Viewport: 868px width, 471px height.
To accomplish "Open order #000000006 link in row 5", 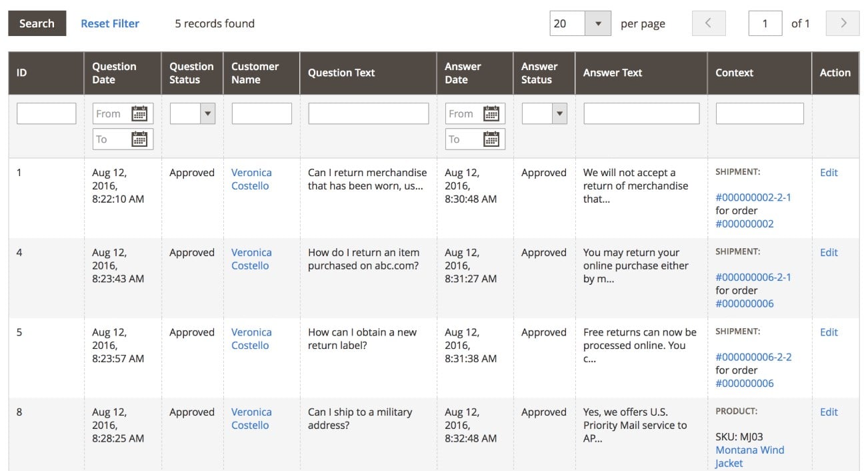I will pyautogui.click(x=745, y=384).
